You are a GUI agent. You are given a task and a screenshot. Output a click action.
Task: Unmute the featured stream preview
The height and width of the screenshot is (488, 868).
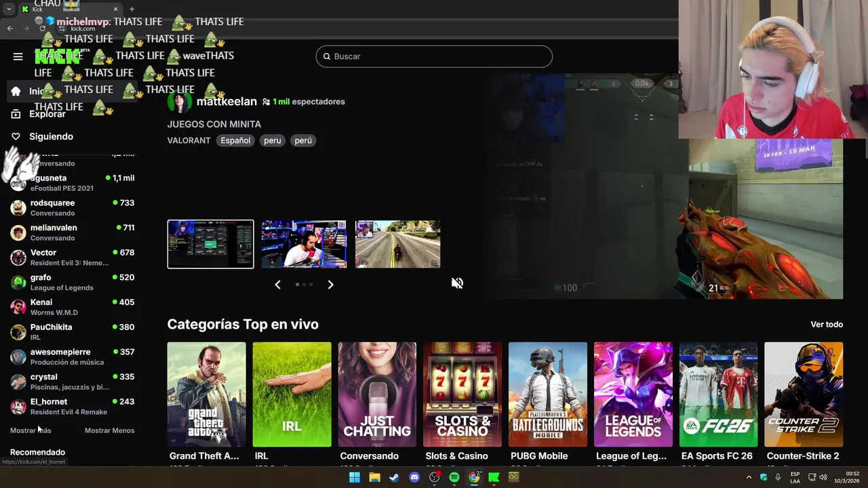[x=457, y=283]
